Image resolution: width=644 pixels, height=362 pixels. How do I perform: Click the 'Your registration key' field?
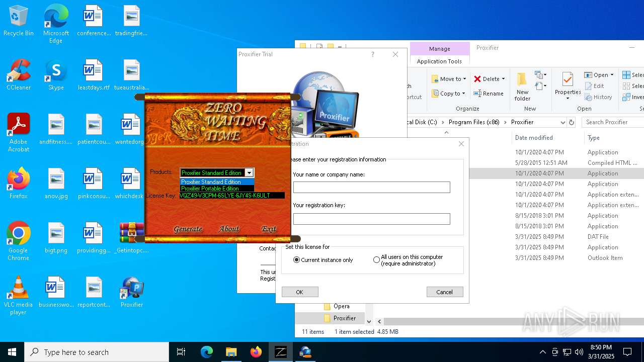pos(372,219)
